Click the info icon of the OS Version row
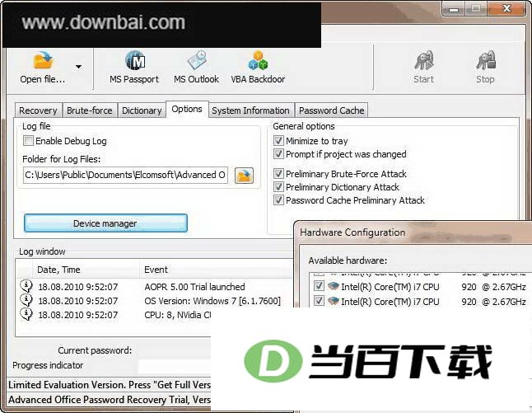Viewport: 532px width, 413px height. (26, 300)
